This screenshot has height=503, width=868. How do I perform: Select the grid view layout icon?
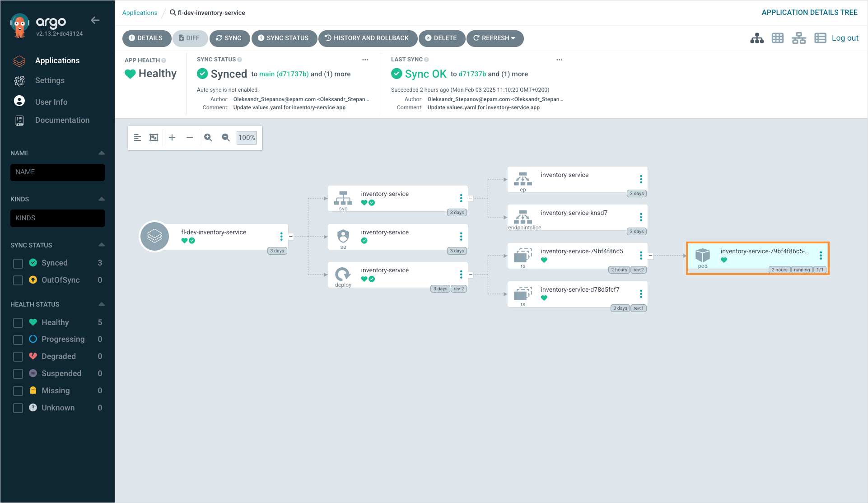[777, 38]
